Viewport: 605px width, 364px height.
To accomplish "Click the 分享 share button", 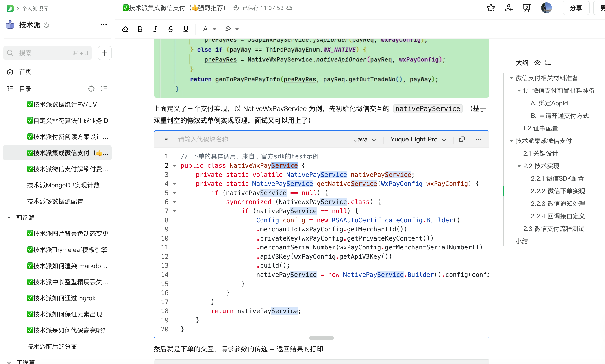I will pos(576,8).
